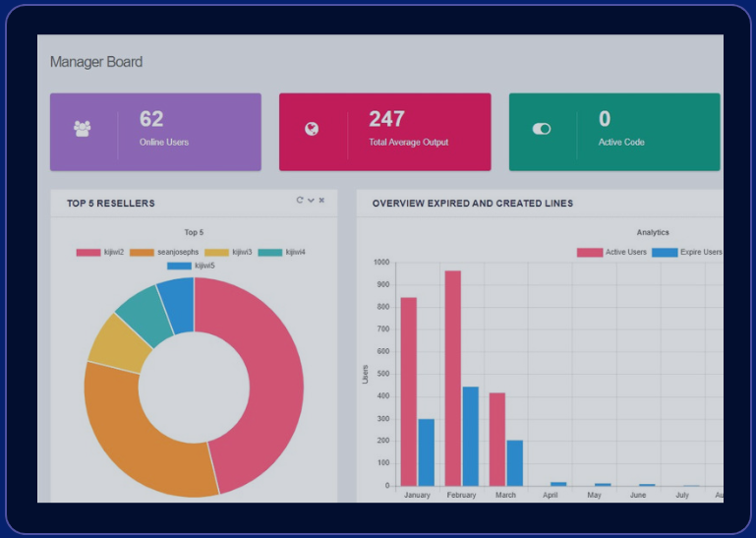Hide kijiwi4 series from the donut chart
756x538 pixels.
282,253
